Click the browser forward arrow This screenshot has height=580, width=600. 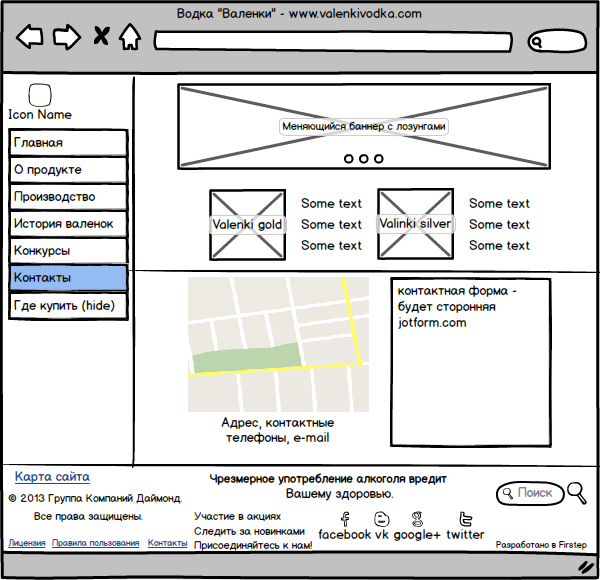point(67,37)
